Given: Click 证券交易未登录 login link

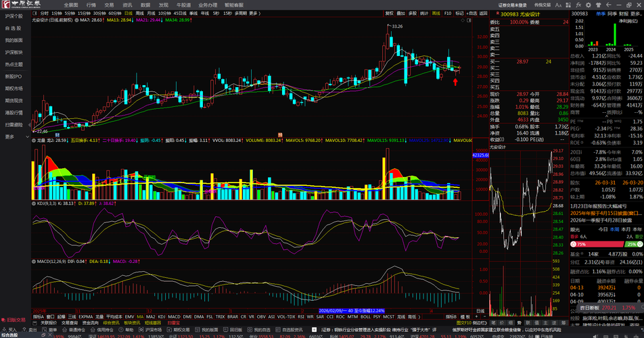Looking at the screenshot, I should [513, 5].
